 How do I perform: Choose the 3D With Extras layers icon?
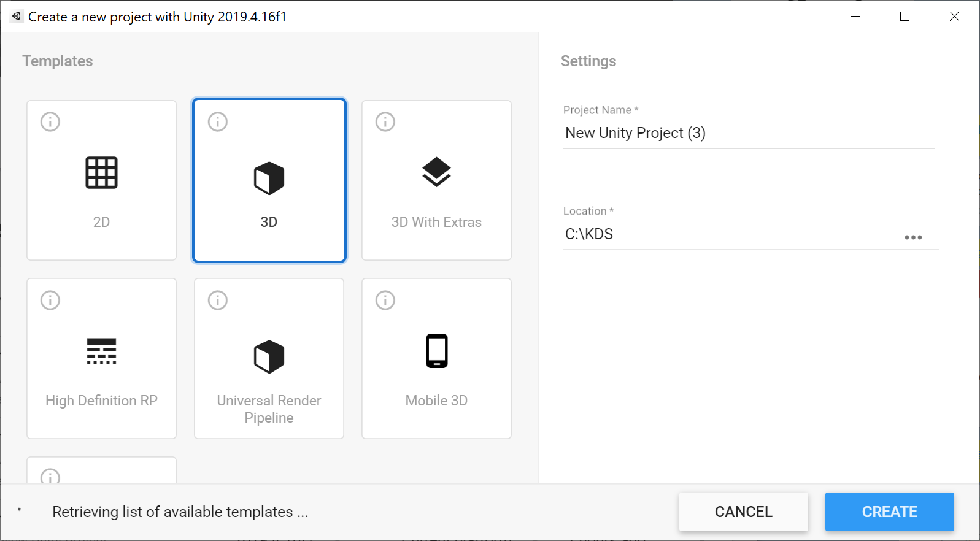click(x=436, y=172)
